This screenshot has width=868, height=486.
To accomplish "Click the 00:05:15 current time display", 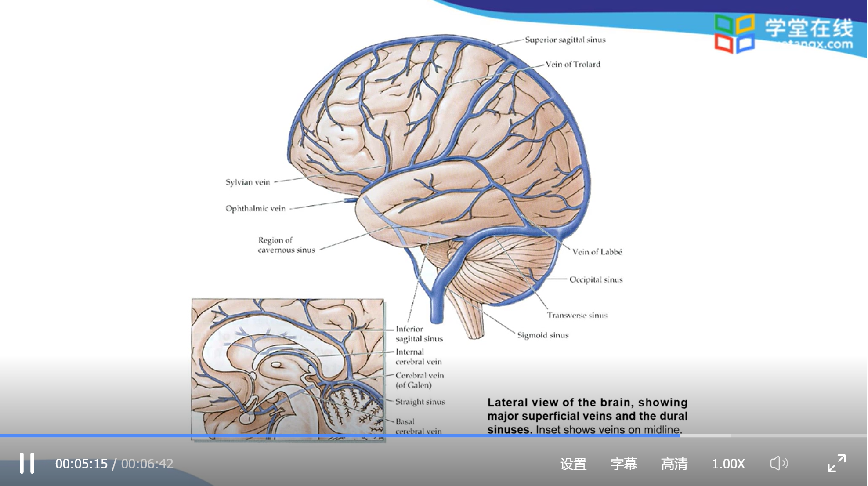I will pos(81,464).
